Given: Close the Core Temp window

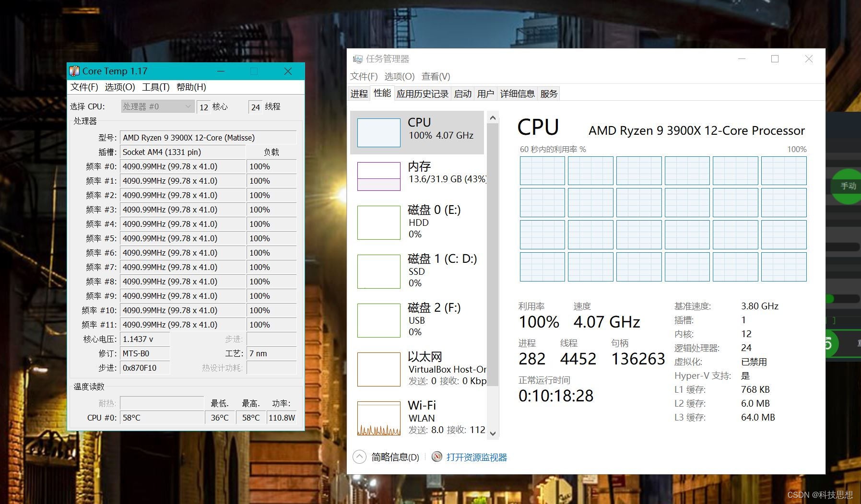Looking at the screenshot, I should tap(288, 71).
